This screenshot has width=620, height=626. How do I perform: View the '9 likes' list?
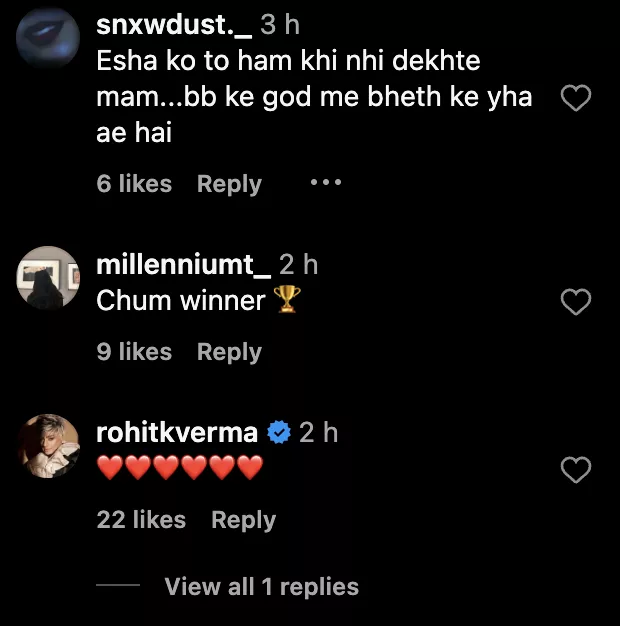tap(134, 352)
